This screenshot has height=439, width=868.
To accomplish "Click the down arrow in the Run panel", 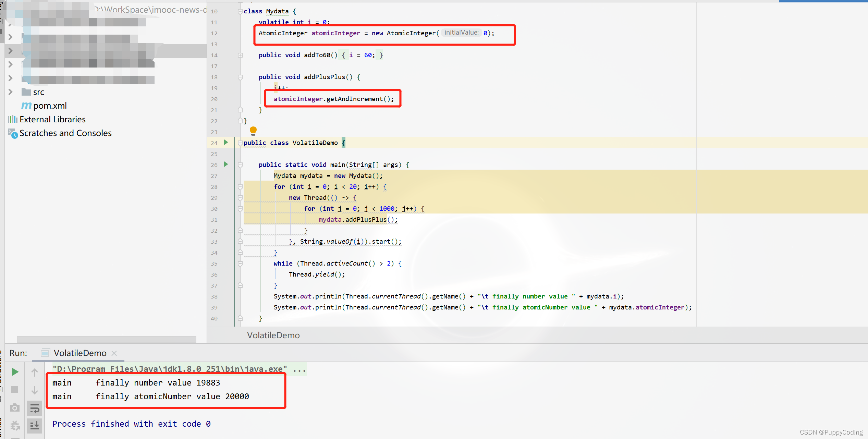I will (x=35, y=390).
